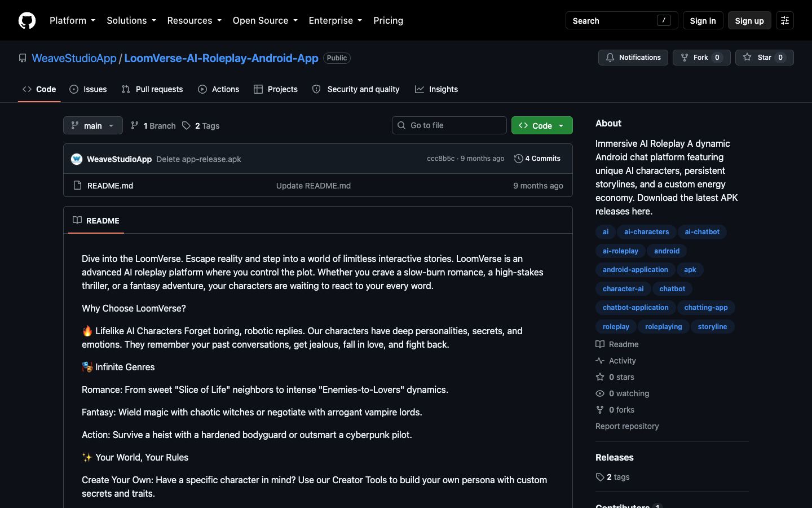View the 4 Commits history

pyautogui.click(x=537, y=159)
